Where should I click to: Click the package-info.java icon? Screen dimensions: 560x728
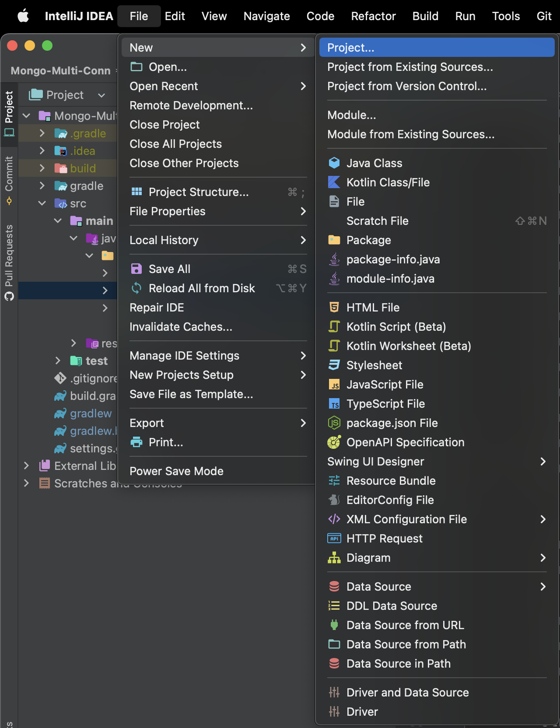[334, 259]
